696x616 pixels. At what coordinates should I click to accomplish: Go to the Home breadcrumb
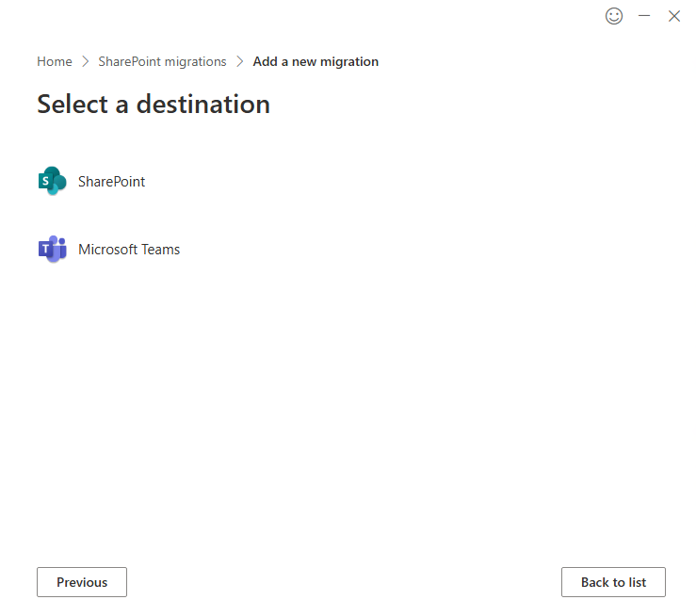click(55, 62)
